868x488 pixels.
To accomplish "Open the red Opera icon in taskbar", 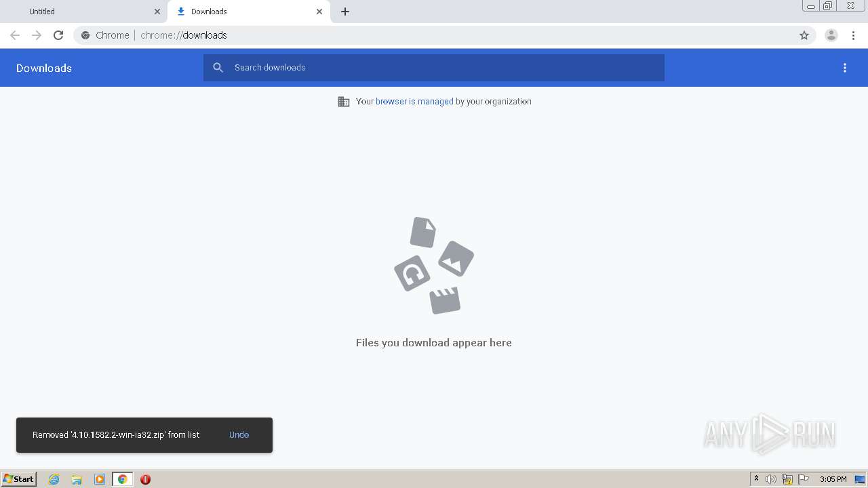I will (x=145, y=479).
